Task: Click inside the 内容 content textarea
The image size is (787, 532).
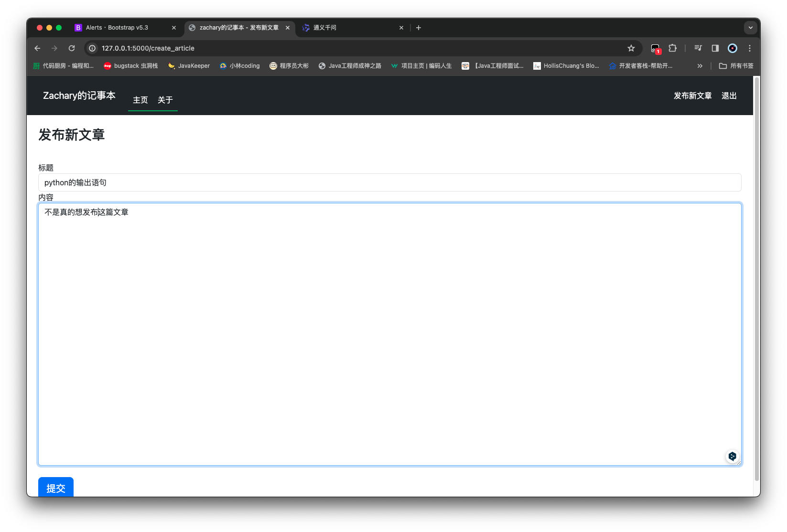Action: (390, 334)
